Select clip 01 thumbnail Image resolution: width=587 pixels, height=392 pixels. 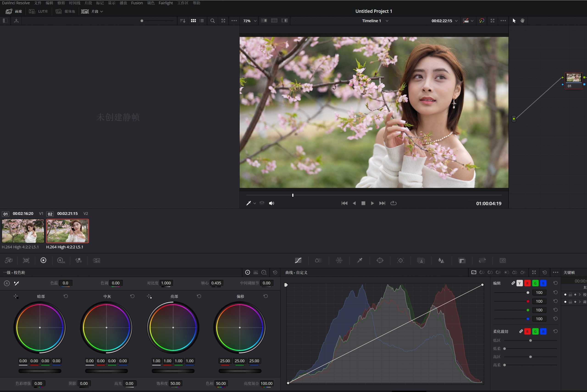click(23, 231)
